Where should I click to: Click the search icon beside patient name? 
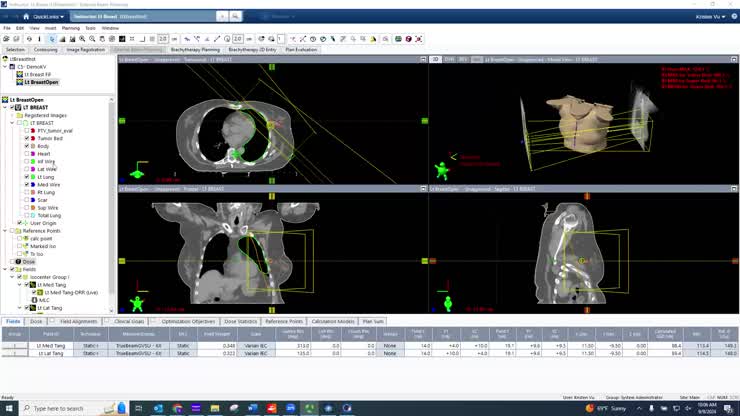pyautogui.click(x=235, y=17)
